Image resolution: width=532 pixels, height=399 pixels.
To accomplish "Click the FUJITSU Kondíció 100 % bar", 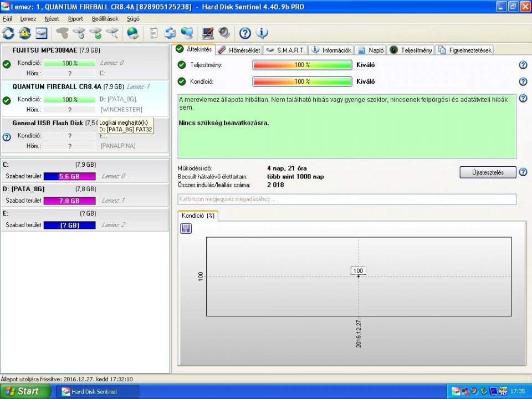I will 70,63.
